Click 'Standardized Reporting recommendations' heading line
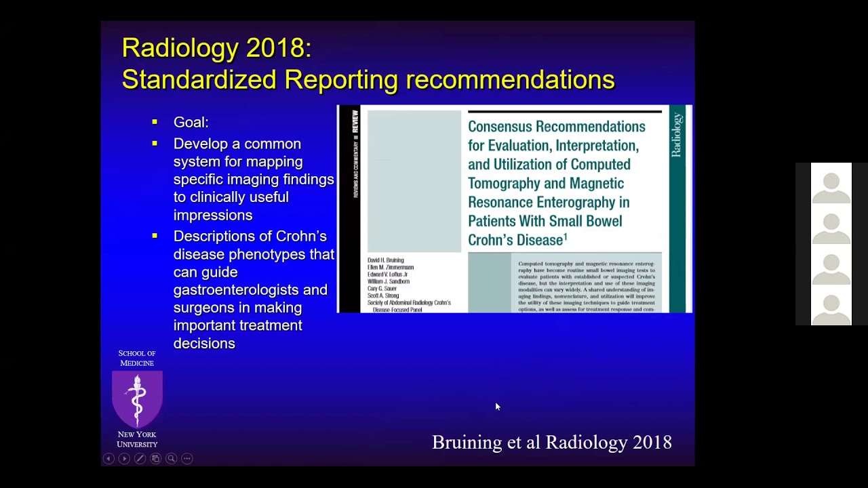This screenshot has width=868, height=488. pos(368,80)
